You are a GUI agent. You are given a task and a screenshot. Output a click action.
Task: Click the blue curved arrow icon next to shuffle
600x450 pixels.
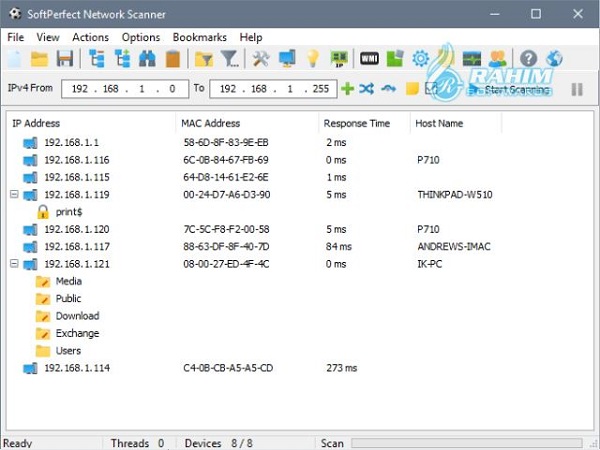[388, 89]
